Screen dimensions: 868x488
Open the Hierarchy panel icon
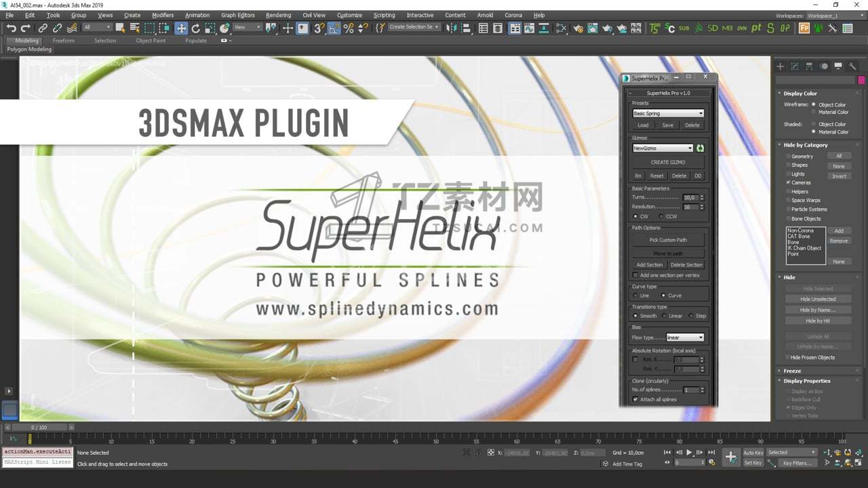(x=809, y=66)
